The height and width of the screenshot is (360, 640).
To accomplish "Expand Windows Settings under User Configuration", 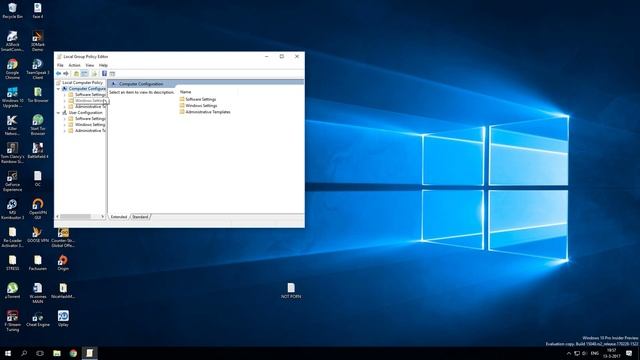I will 64,124.
